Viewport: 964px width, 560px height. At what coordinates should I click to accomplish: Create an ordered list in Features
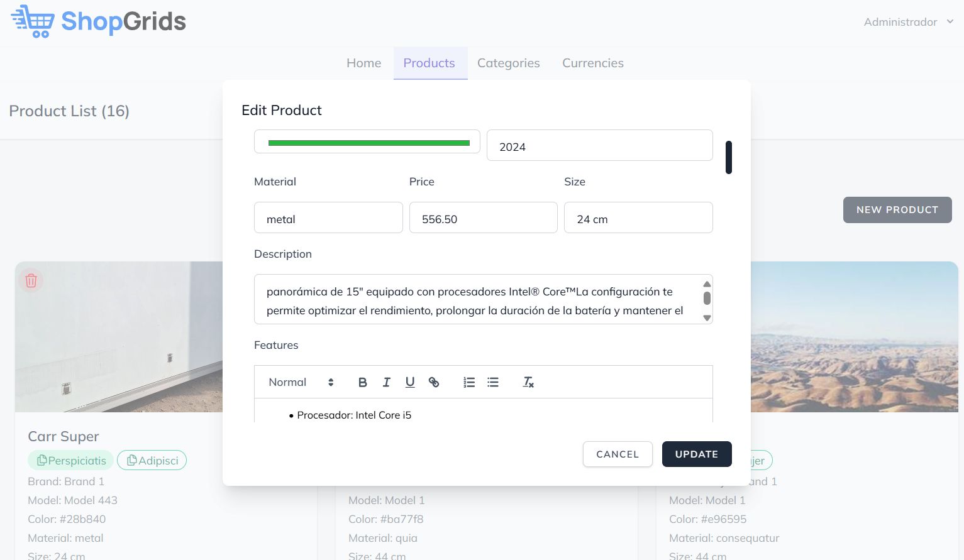coord(469,382)
